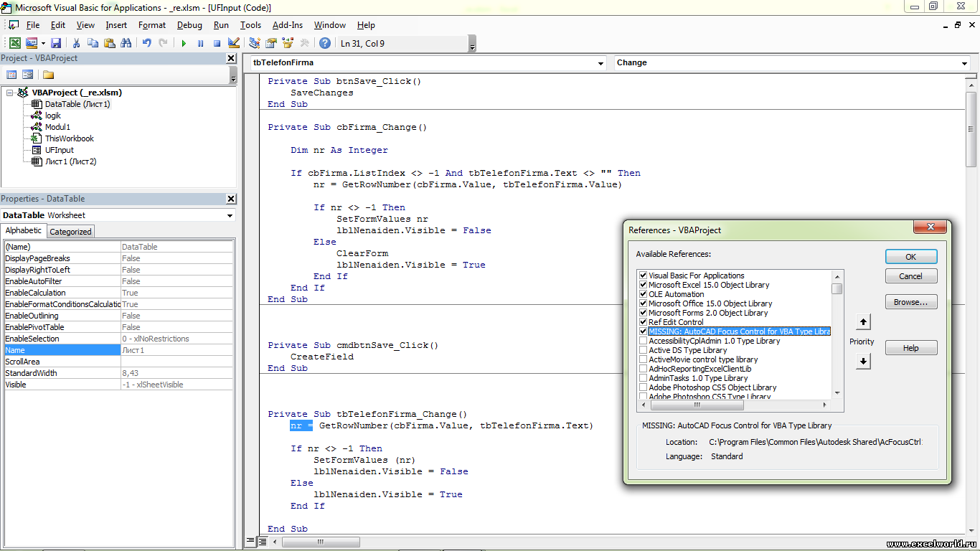The width and height of the screenshot is (980, 551).
Task: Select the UFInput form in project tree
Action: pos(59,150)
